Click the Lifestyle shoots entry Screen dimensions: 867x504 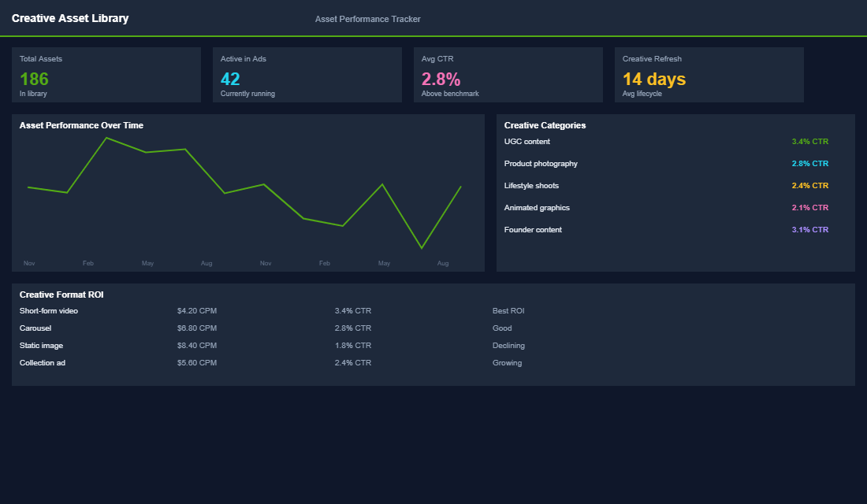(x=532, y=186)
